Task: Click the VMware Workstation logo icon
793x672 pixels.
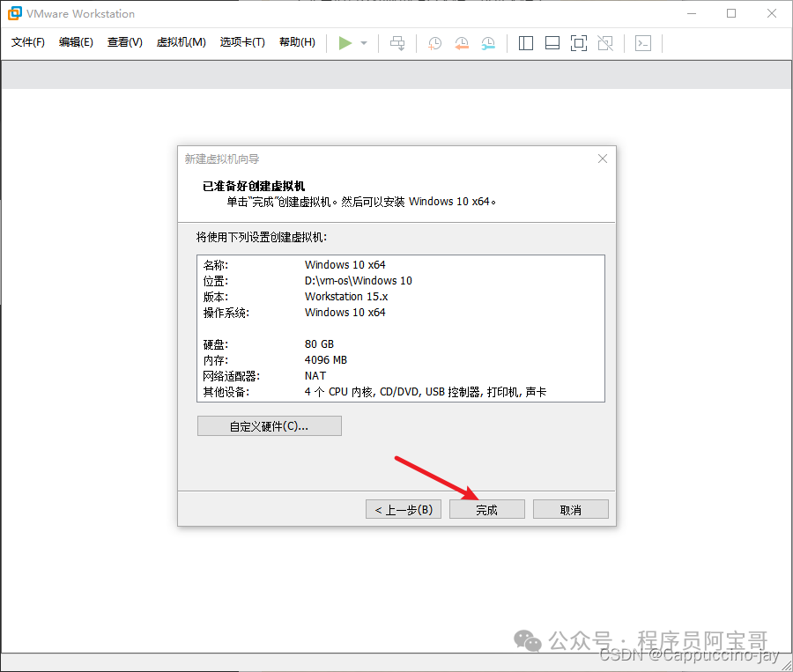Action: tap(15, 14)
